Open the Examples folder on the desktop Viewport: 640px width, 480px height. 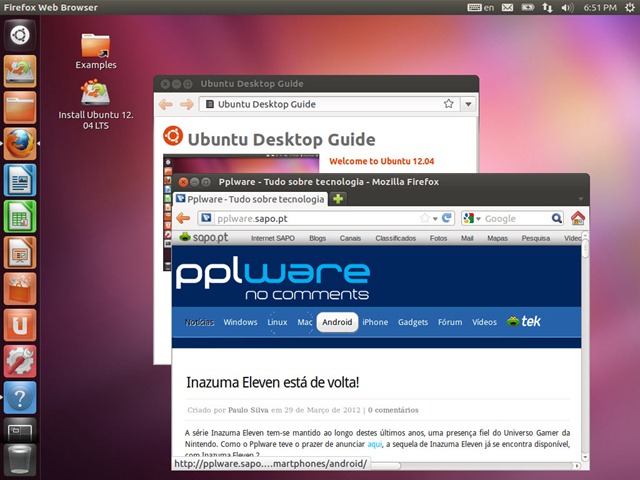[x=96, y=51]
